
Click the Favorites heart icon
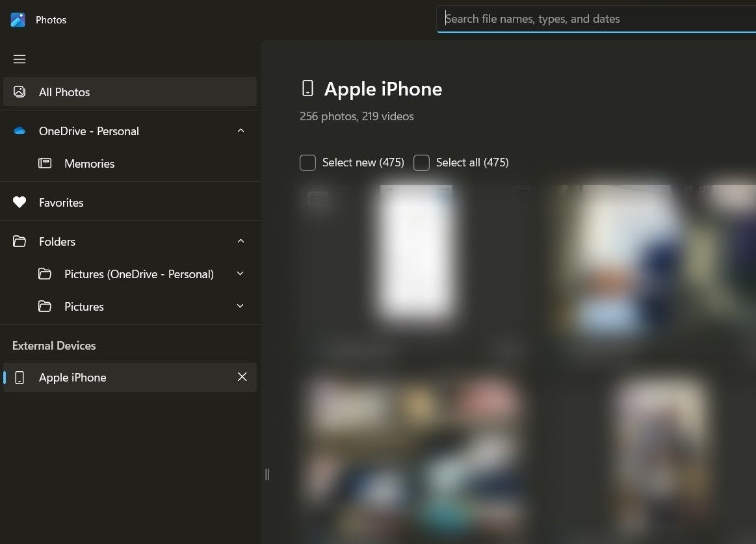[x=20, y=203]
